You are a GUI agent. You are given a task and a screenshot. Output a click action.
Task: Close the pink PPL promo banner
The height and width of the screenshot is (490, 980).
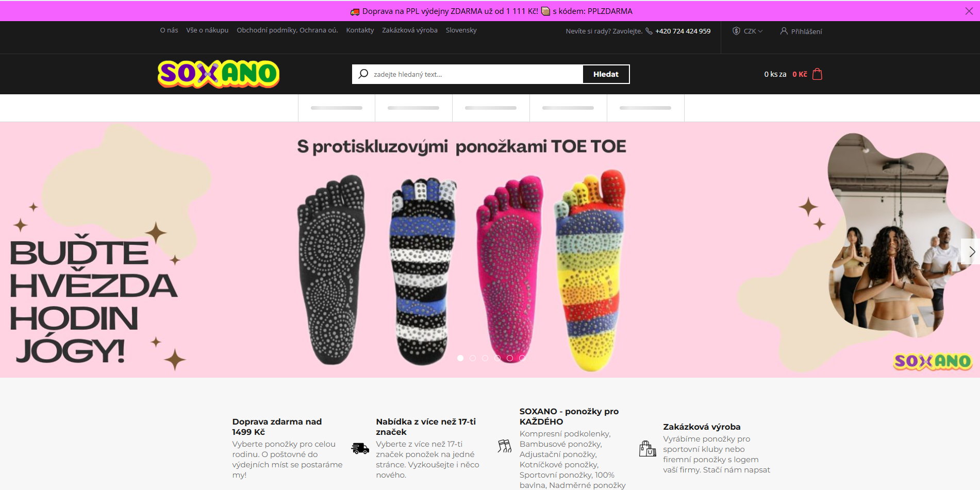point(969,11)
